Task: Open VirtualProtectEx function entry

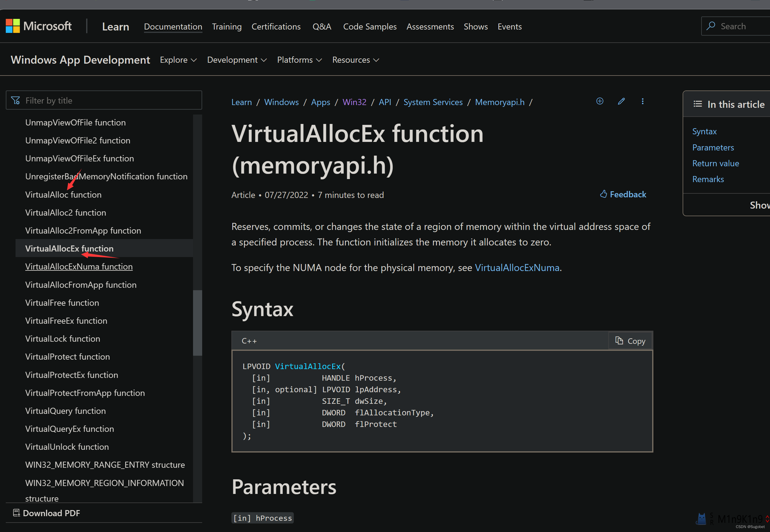Action: [72, 375]
